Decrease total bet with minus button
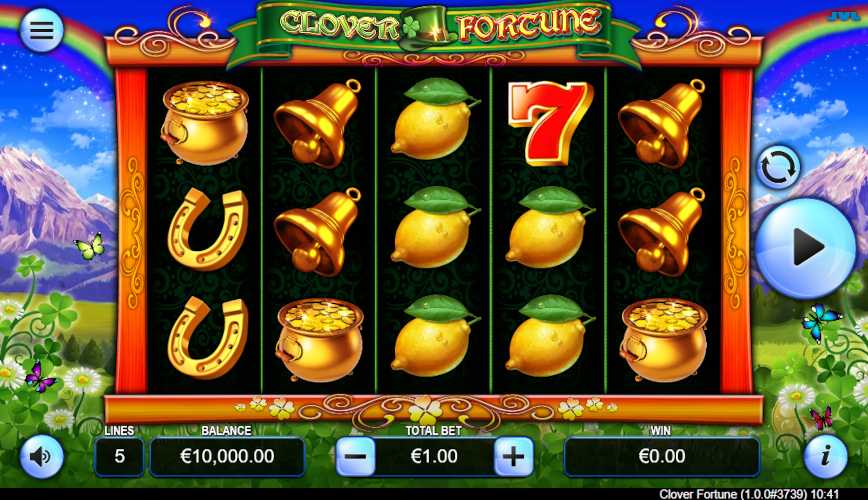Viewport: 868px width, 500px height. pyautogui.click(x=356, y=456)
